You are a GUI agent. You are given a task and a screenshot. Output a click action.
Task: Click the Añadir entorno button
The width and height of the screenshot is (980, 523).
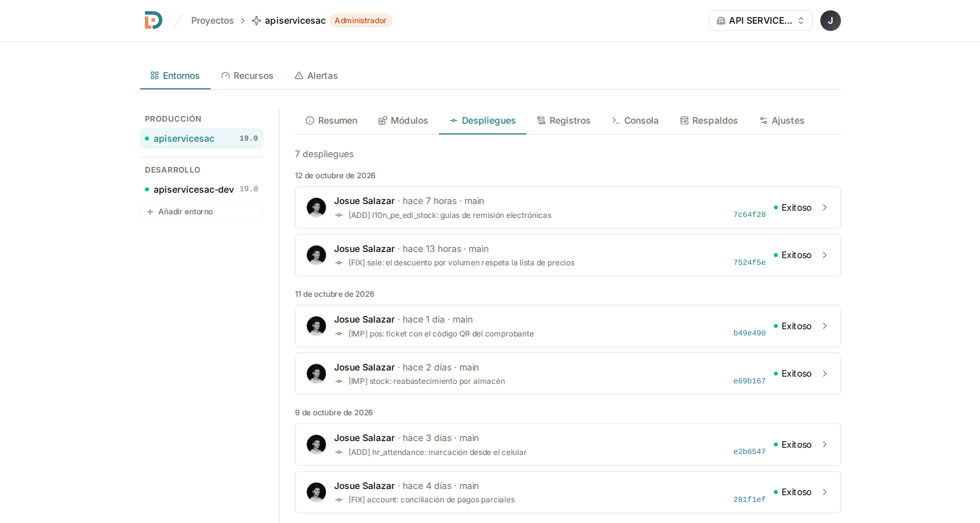[202, 212]
